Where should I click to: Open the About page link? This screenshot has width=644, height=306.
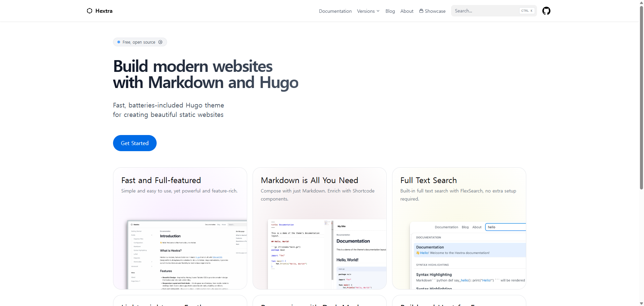[407, 11]
